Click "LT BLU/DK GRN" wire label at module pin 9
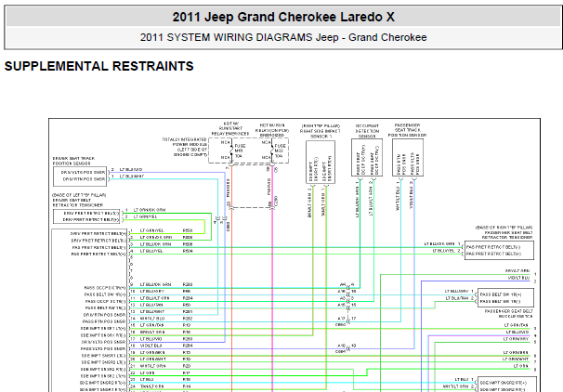Screen dimensions: 563x392 [x=155, y=284]
